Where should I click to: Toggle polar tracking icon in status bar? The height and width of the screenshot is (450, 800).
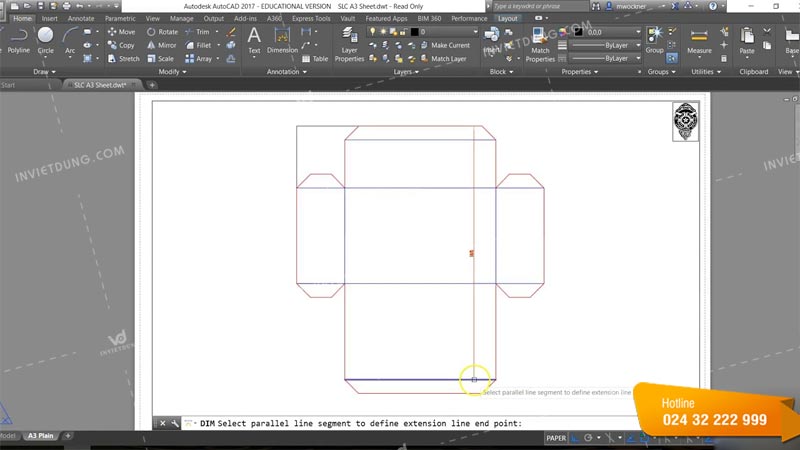pyautogui.click(x=588, y=438)
